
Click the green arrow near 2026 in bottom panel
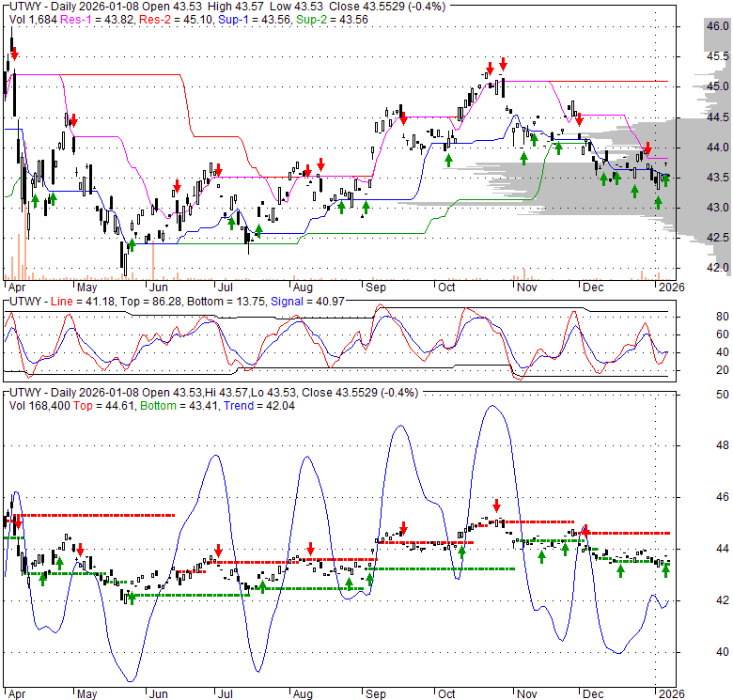(x=666, y=569)
